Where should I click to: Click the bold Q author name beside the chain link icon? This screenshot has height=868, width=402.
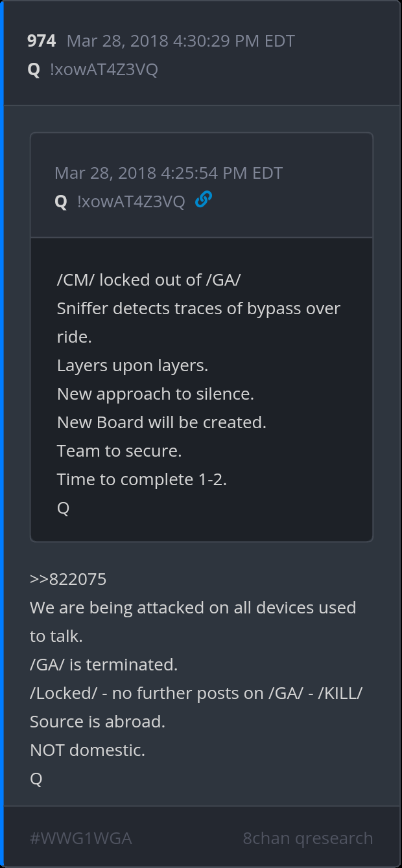pos(61,201)
